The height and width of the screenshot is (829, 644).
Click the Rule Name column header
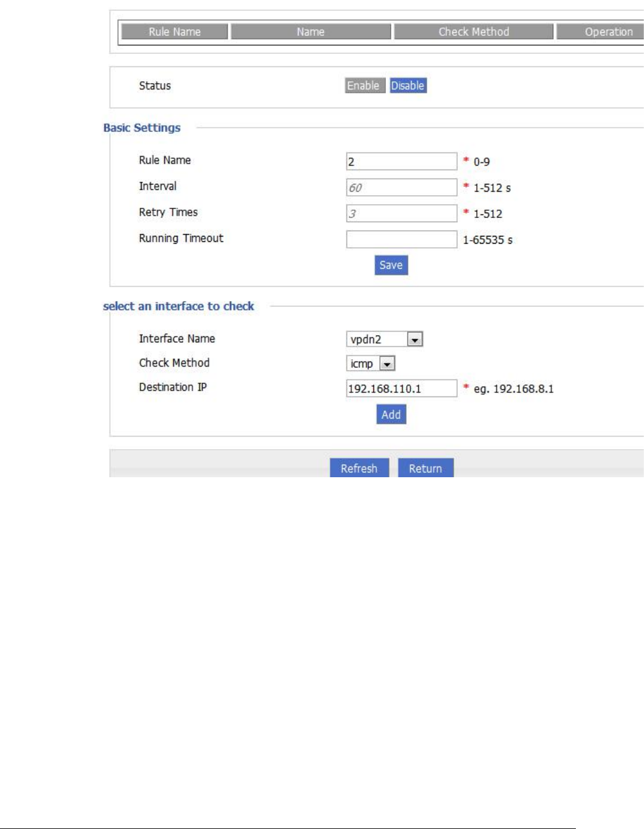click(x=174, y=32)
